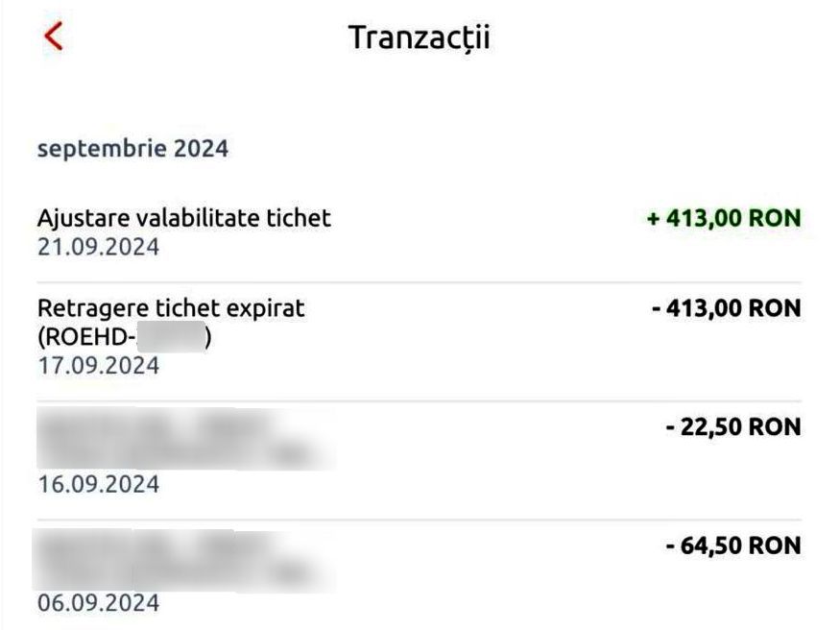Open the Ajustare valabilitate tichet transaction
The width and height of the screenshot is (840, 630).
coord(183,218)
